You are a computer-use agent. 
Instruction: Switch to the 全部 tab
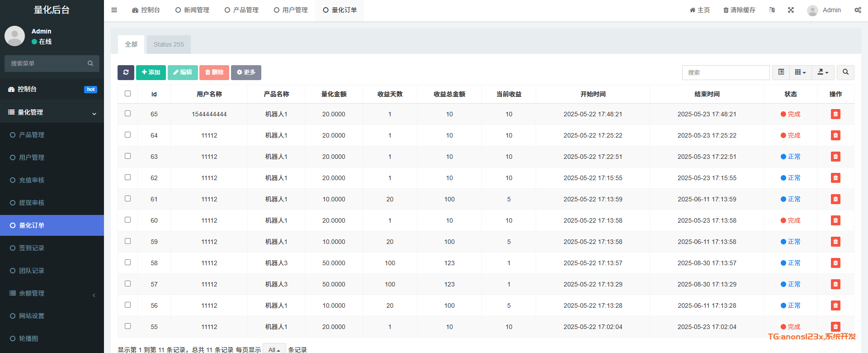click(131, 44)
